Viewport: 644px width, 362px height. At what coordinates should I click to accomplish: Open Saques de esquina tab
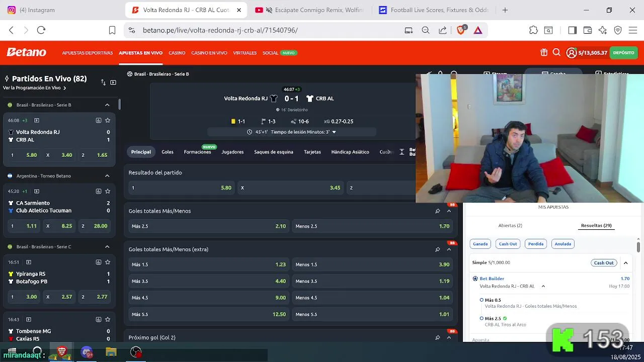click(274, 152)
